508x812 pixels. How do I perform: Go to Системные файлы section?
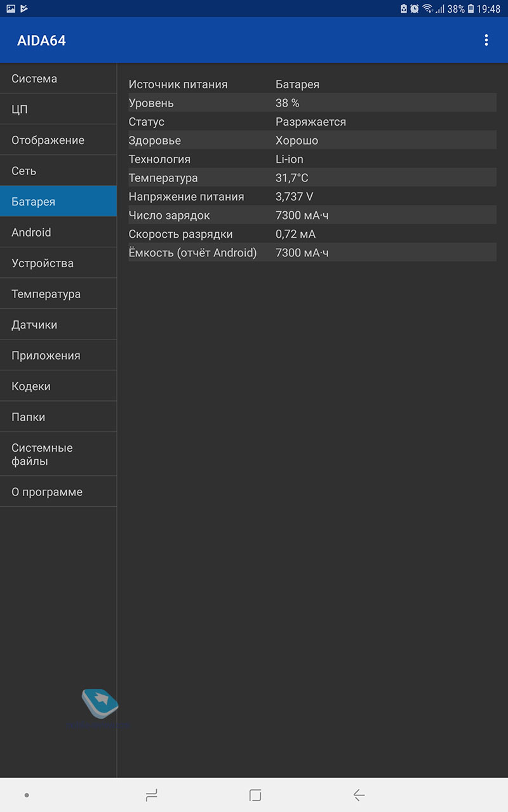coord(58,454)
